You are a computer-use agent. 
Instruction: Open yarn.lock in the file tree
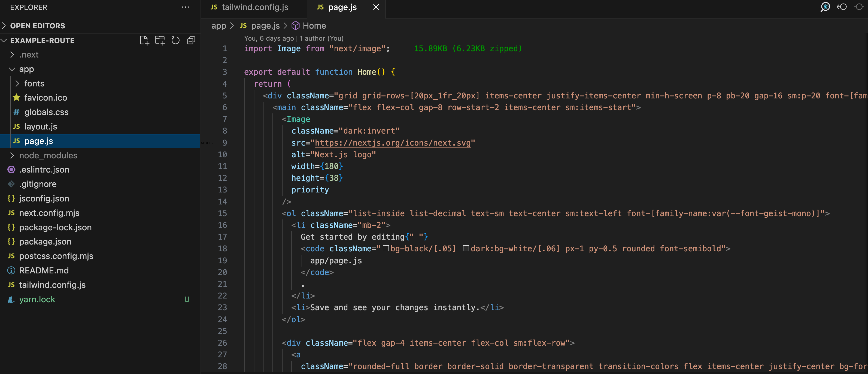37,300
